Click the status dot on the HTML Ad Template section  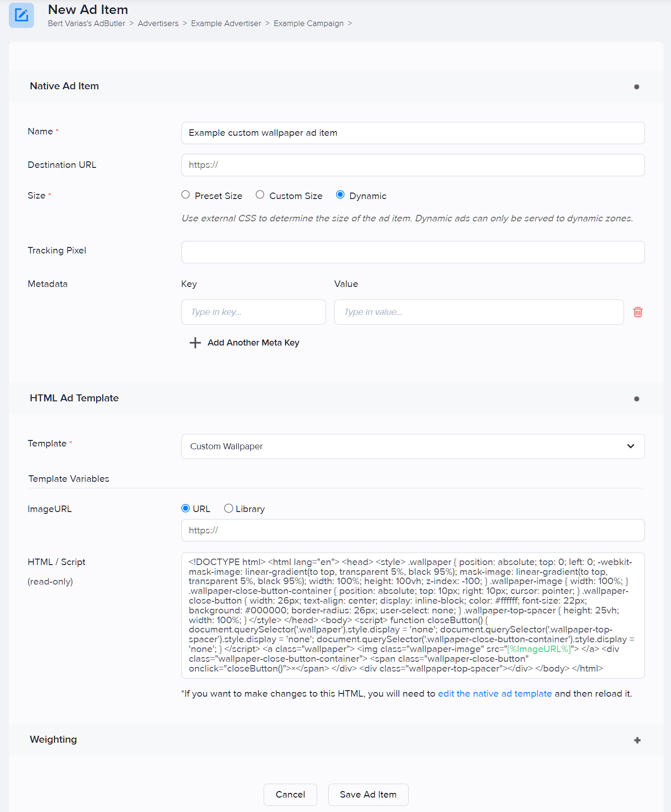pos(637,399)
